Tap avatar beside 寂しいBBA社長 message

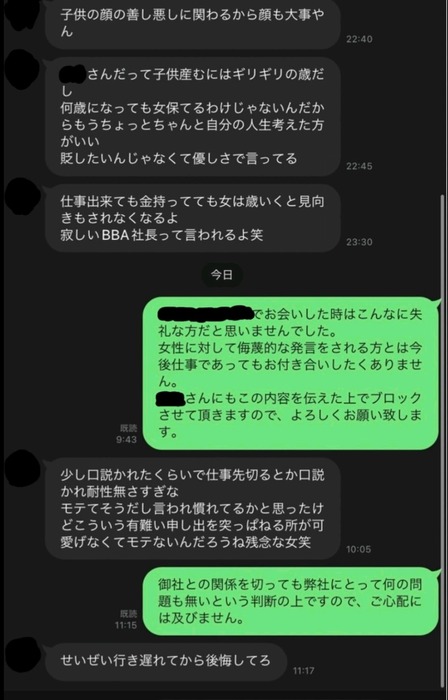tap(22, 198)
